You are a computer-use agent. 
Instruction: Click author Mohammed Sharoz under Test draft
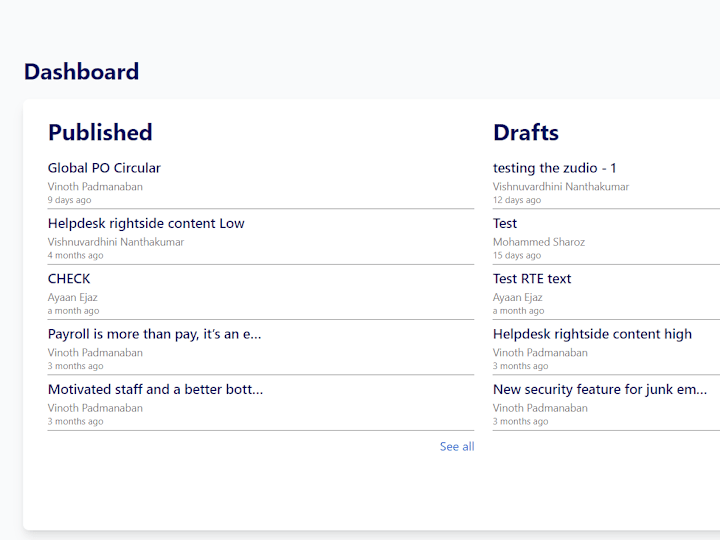(539, 242)
